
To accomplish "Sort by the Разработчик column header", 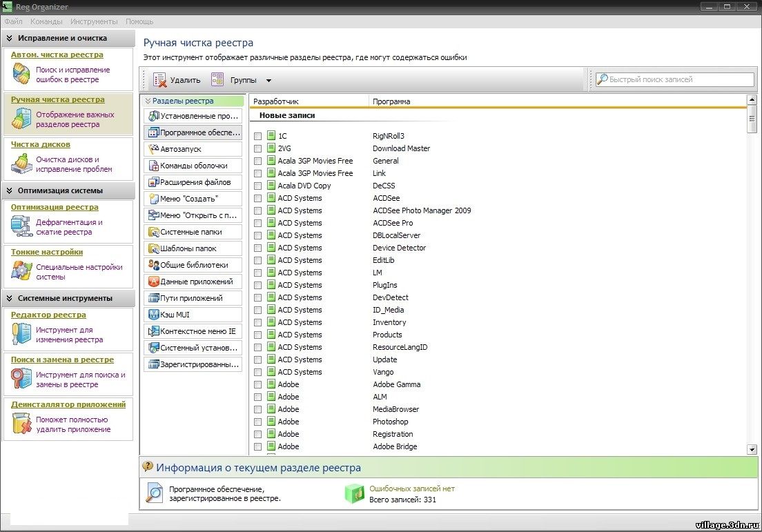I will (309, 101).
